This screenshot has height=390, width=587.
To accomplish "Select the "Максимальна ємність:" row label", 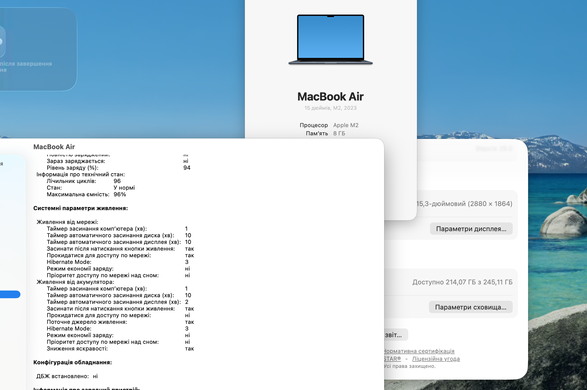I will [x=78, y=194].
